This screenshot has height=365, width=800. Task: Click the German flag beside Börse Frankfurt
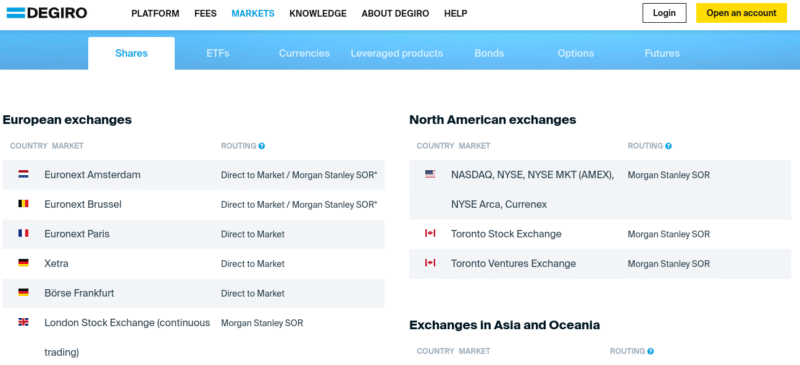(23, 293)
